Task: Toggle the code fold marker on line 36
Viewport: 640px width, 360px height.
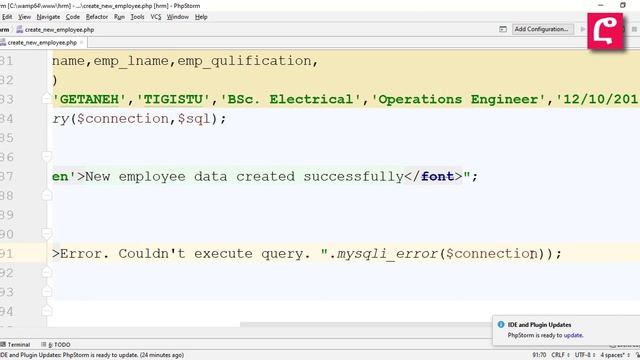Action: 47,156
